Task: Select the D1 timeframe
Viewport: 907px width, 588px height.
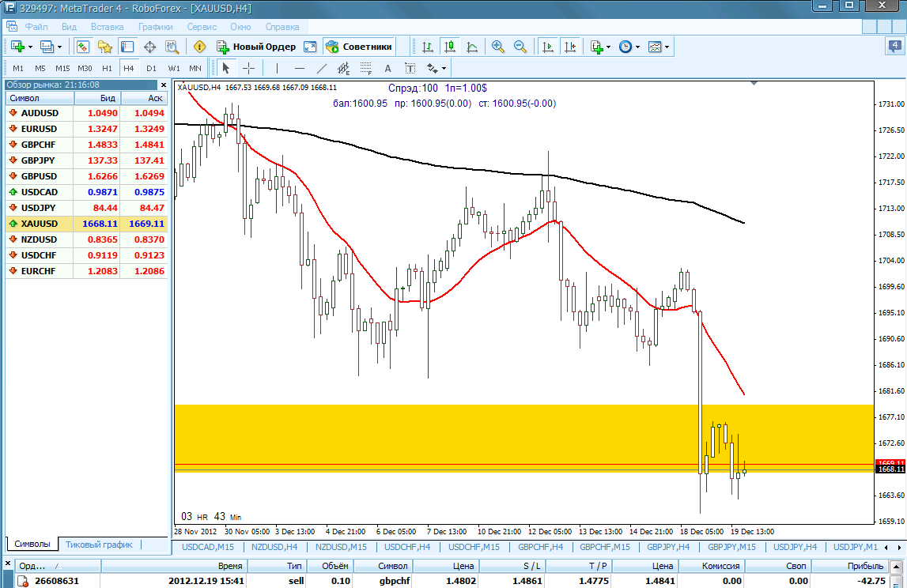Action: click(x=151, y=68)
